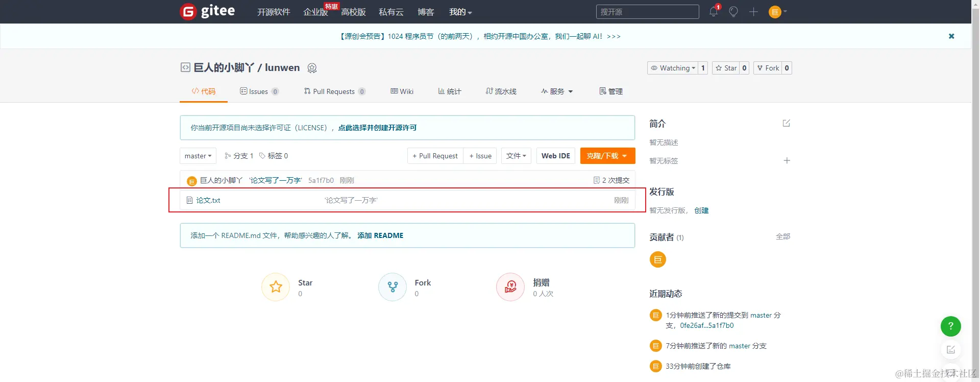
Task: Click the contributor avatar under 贡献者
Action: 658,259
